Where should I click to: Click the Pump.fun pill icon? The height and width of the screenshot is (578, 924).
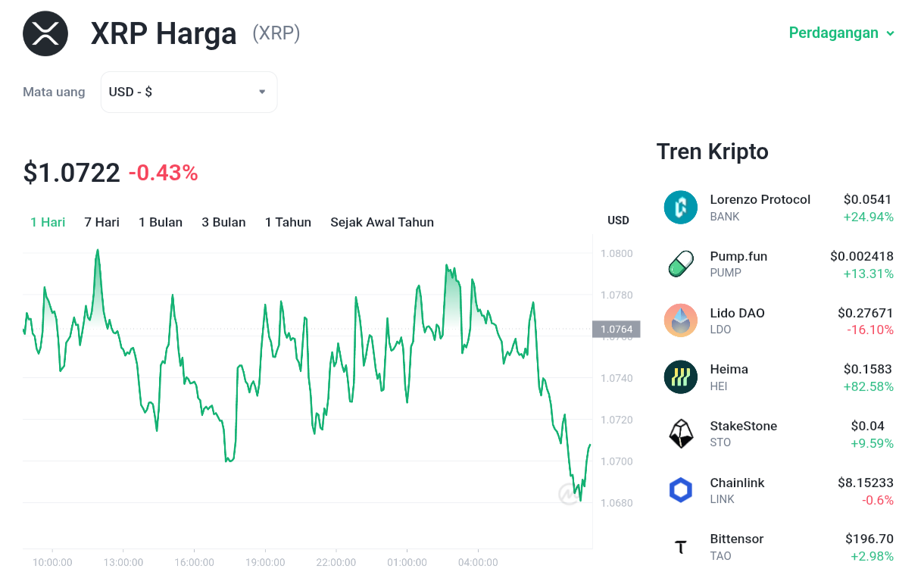point(680,264)
